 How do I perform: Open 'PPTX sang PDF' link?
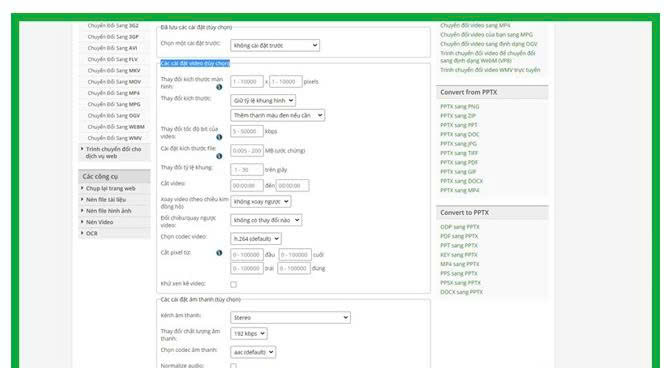pyautogui.click(x=459, y=163)
